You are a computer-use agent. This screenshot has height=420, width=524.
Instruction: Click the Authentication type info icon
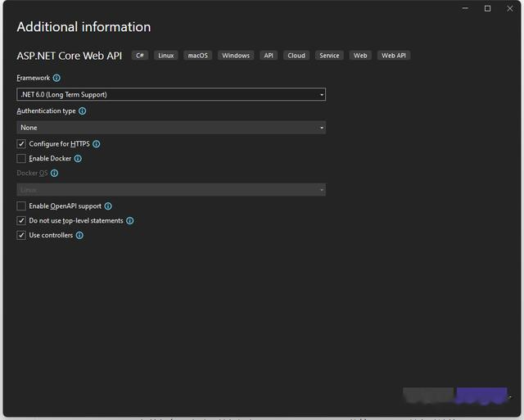(x=82, y=111)
